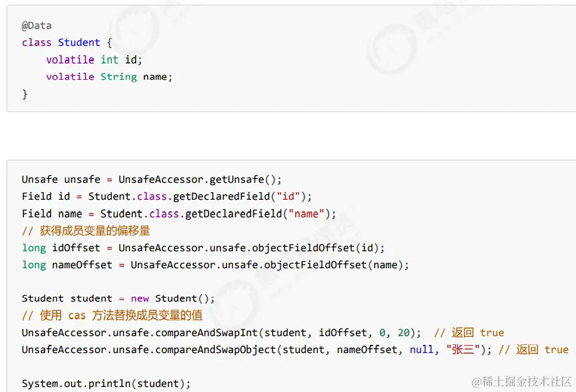Click the compareAndSwapObject call
Screen dimensions: 576x392
click(257, 349)
